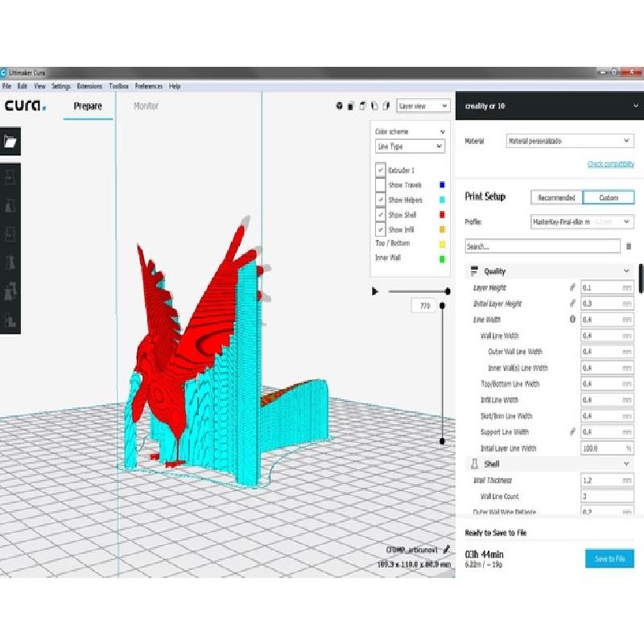Open the Toolbox menu
Screen dimensions: 644x644
click(118, 86)
